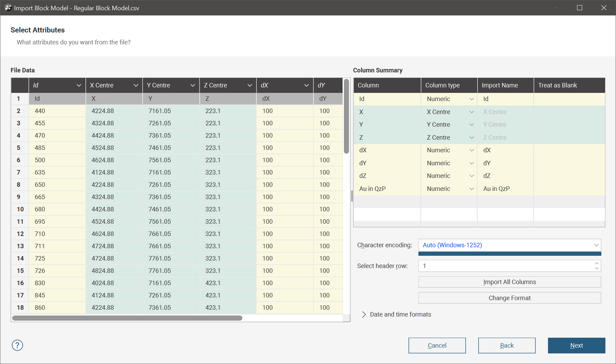Click the help question mark icon
Viewport: 616px width, 364px height.
17,345
